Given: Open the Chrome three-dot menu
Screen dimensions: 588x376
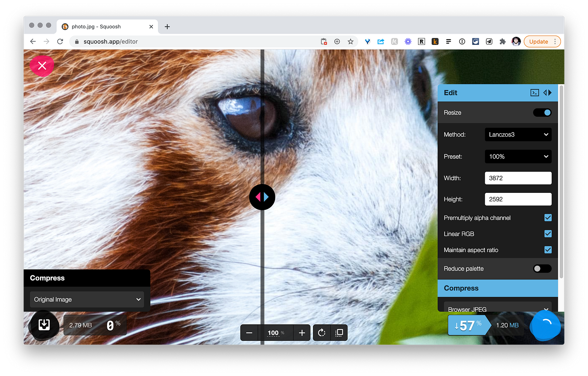Looking at the screenshot, I should [555, 41].
